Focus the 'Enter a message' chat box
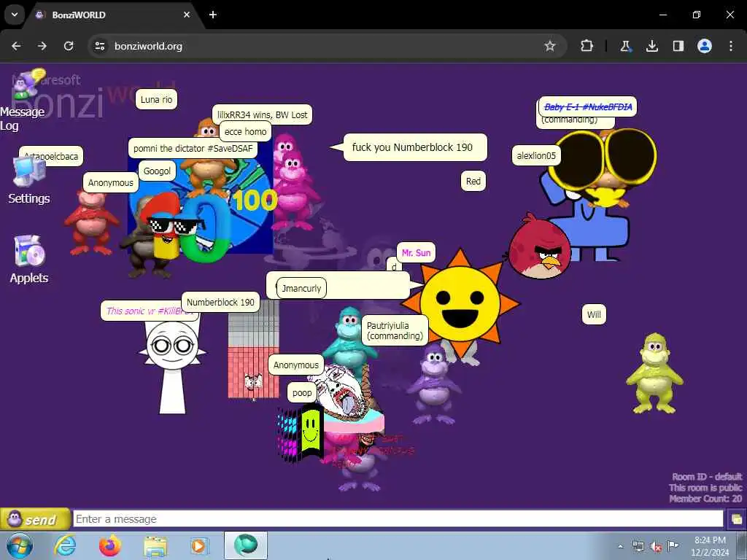 pyautogui.click(x=398, y=519)
